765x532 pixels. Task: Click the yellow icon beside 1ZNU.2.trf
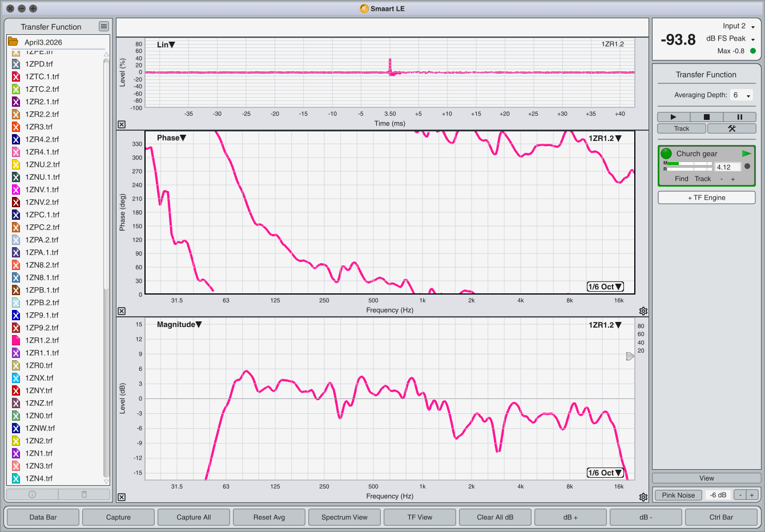pyautogui.click(x=16, y=164)
